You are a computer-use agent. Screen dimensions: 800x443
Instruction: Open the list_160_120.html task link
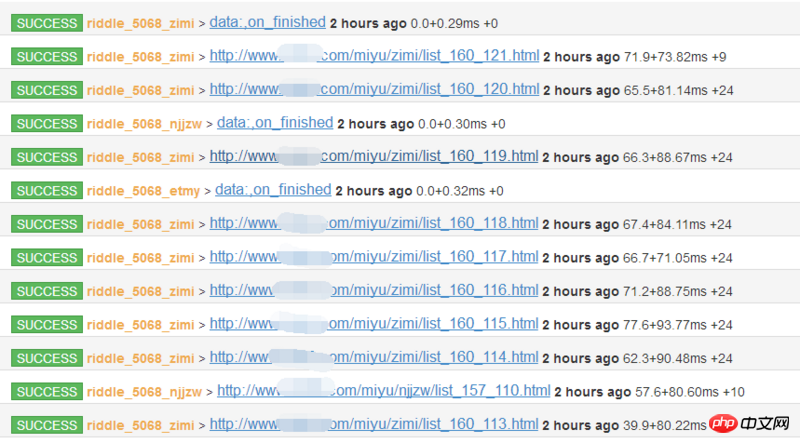374,89
